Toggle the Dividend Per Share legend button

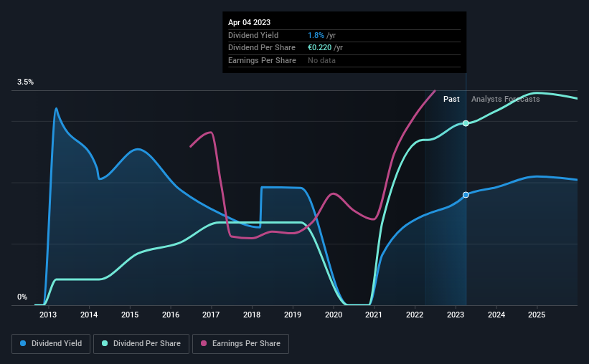pyautogui.click(x=141, y=344)
